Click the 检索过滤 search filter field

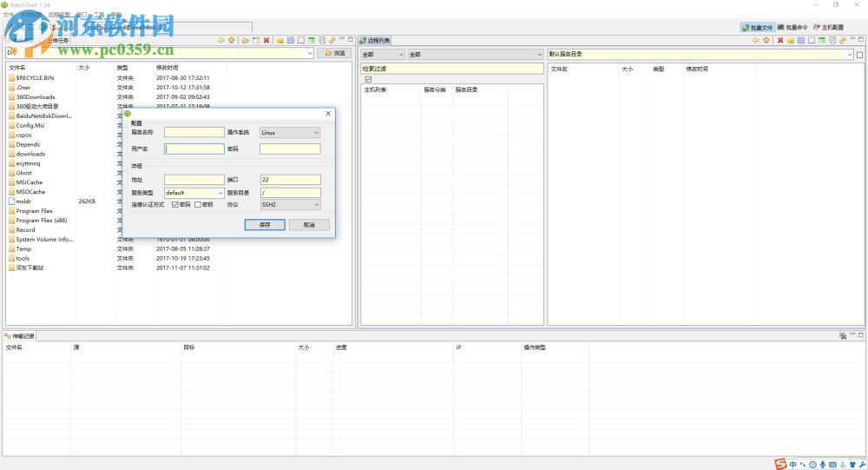[452, 69]
